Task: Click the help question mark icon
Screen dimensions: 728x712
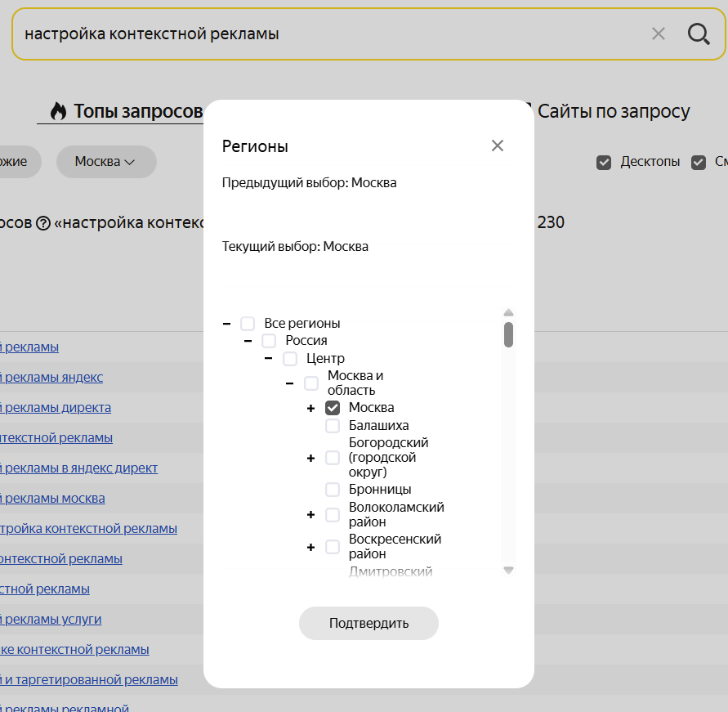Action: (43, 223)
